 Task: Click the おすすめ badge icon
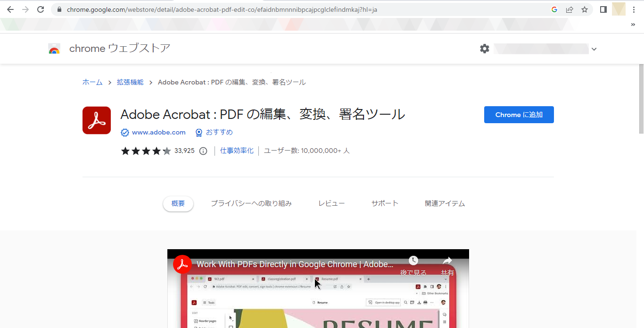tap(199, 133)
